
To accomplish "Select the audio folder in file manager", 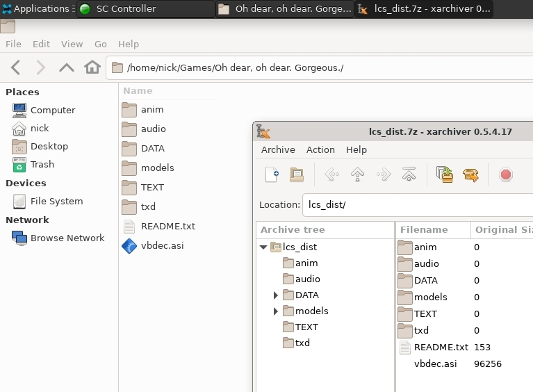I will (144, 129).
